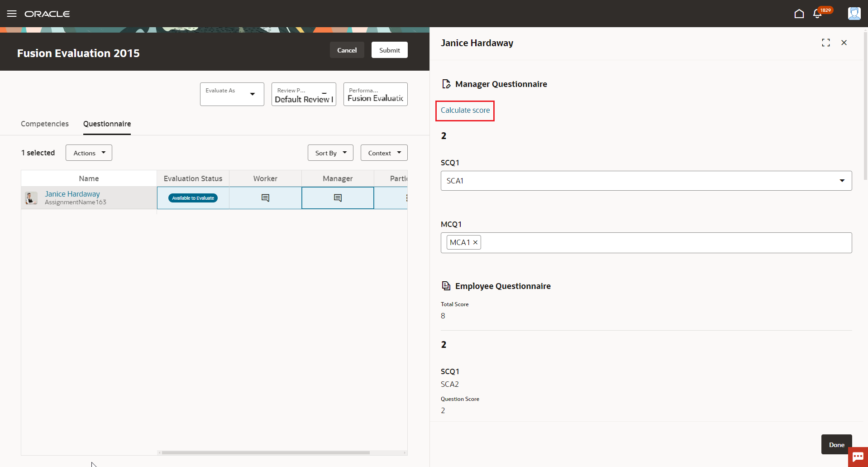Go to the Home icon
Screen dimensions: 868x467
(799, 14)
